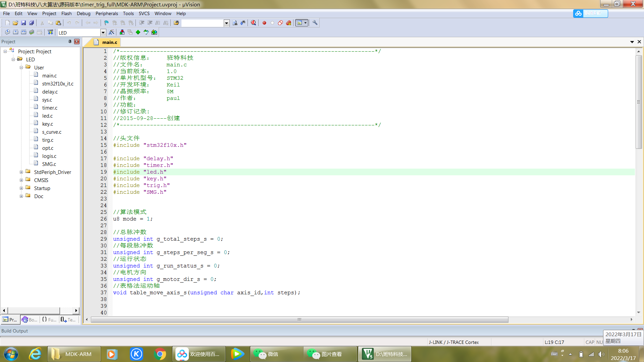Open Options for Target wand icon
This screenshot has height=362, width=644.
coord(111,32)
